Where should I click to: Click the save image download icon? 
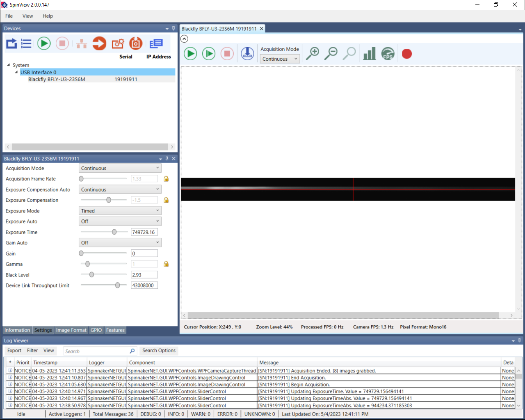coord(247,54)
